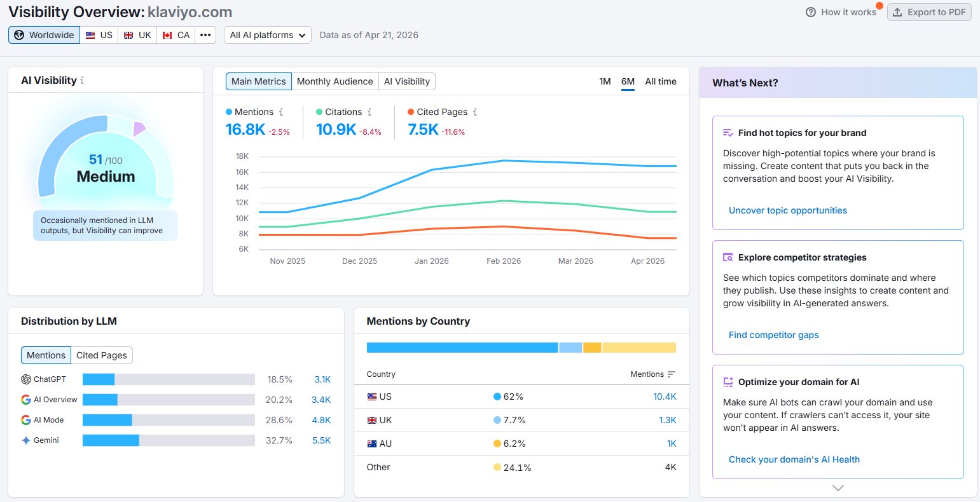Open the AI Mode 4.8K mentions link
Viewport: 980px width, 502px height.
coord(322,420)
